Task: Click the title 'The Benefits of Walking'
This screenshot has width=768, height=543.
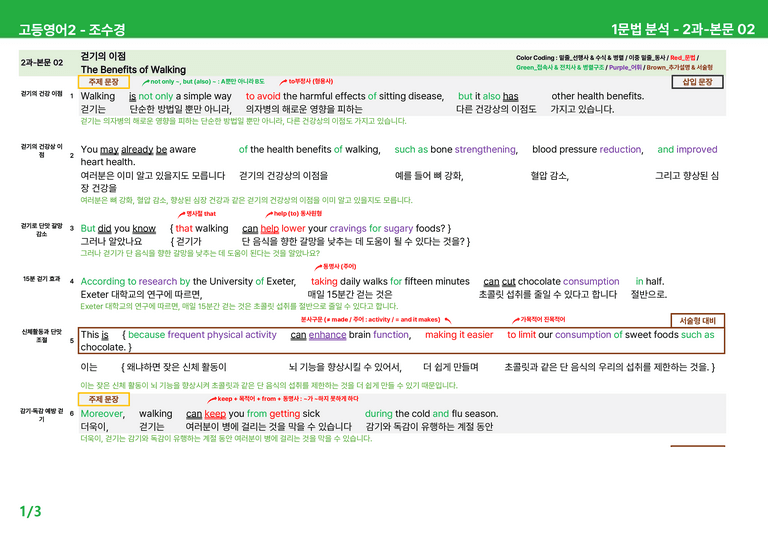Action: click(133, 70)
